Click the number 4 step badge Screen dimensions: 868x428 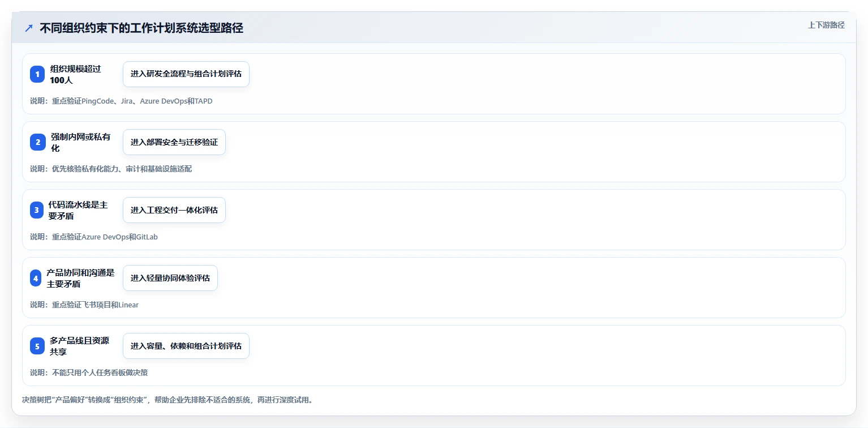[x=36, y=278]
